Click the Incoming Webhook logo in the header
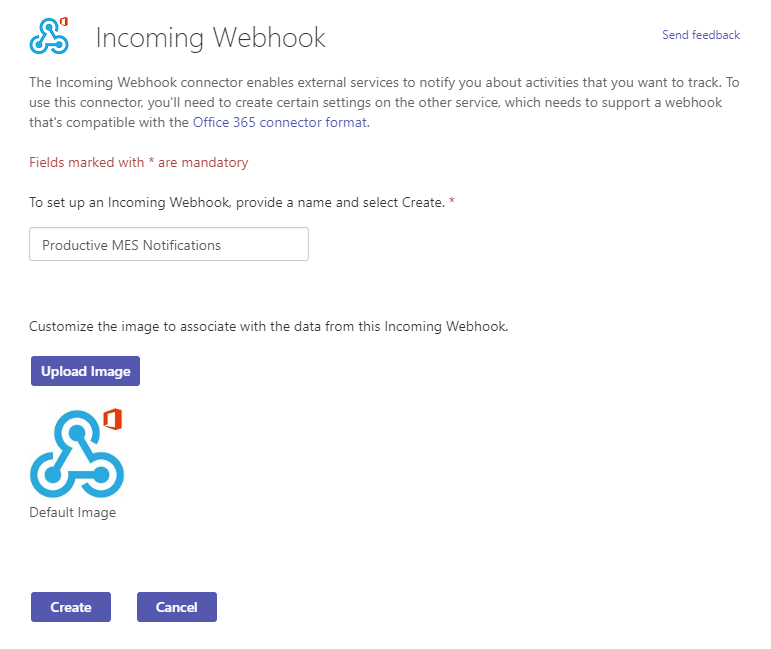This screenshot has height=649, width=771. [x=47, y=37]
